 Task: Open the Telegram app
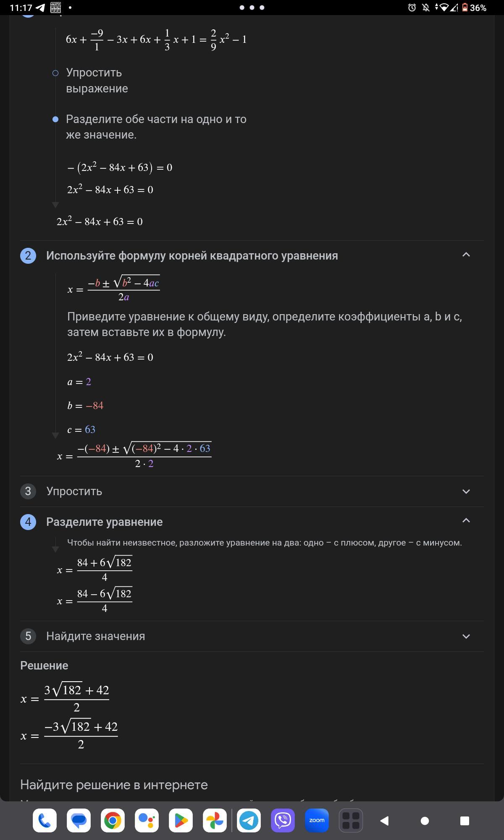click(249, 820)
